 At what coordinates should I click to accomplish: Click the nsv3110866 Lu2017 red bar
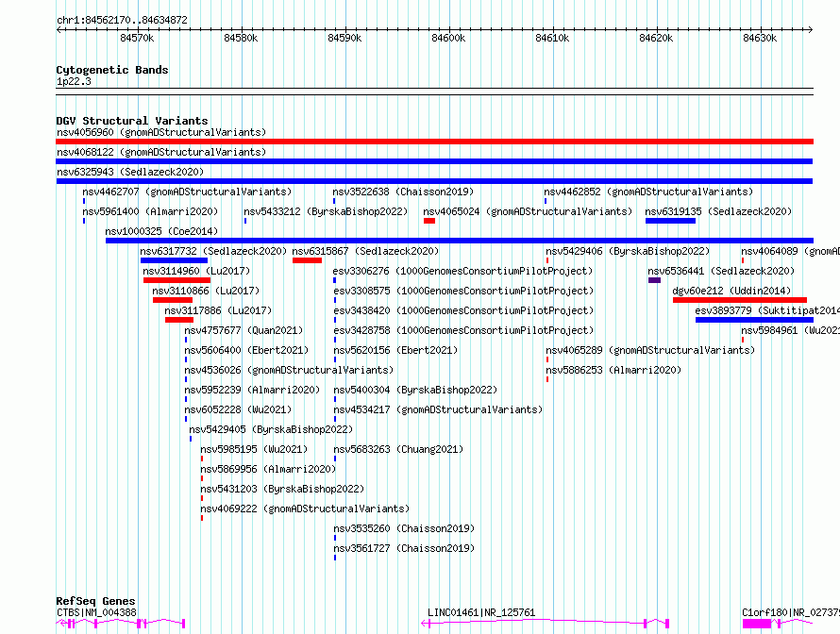[173, 300]
